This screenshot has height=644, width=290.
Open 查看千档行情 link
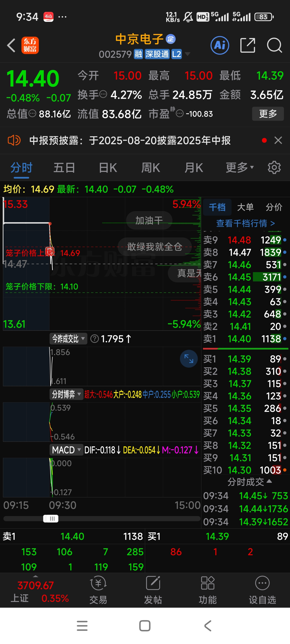(x=246, y=223)
